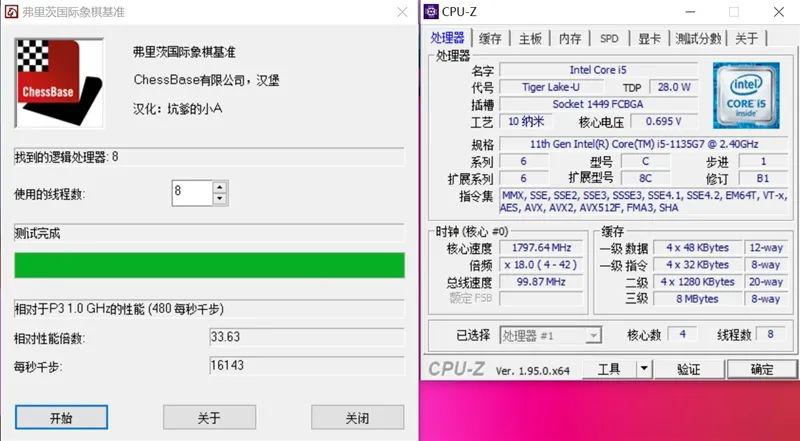
Task: Click the ChessBase logo image
Action: coord(59,83)
